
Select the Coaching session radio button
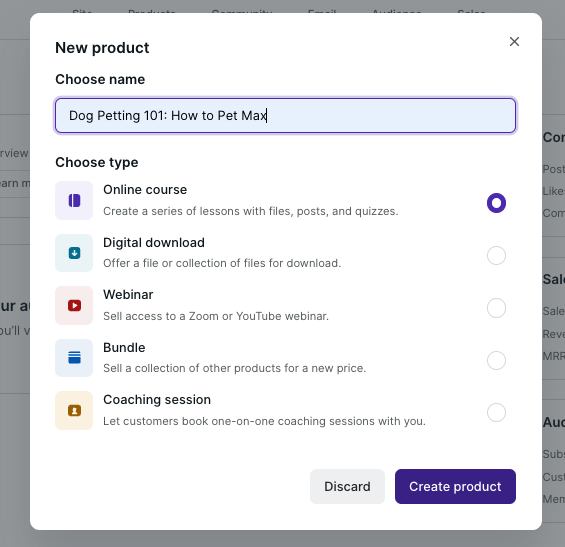tap(496, 413)
